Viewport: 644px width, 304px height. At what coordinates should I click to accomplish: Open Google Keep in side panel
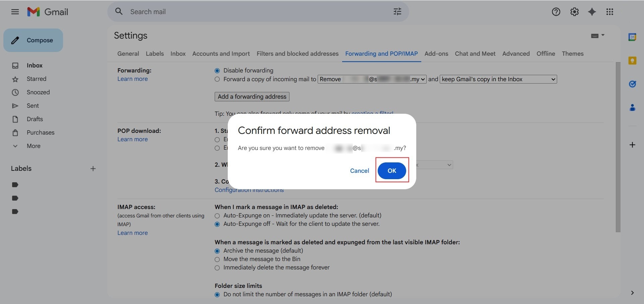point(632,60)
